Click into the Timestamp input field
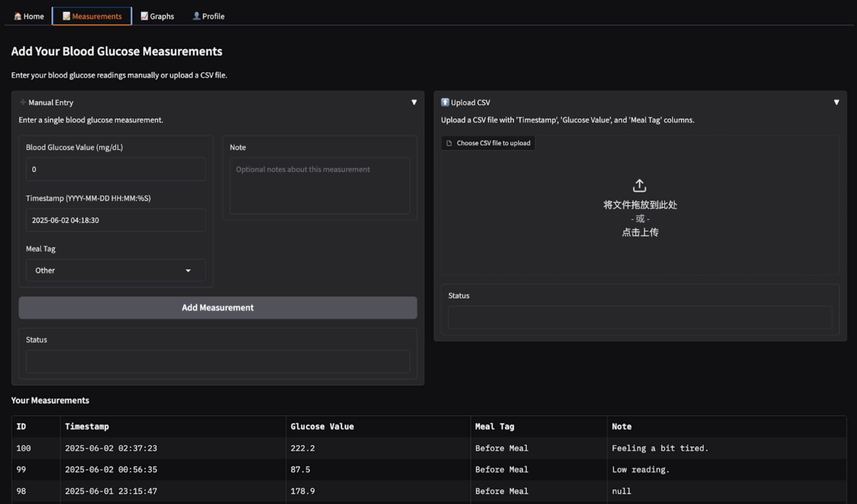The width and height of the screenshot is (857, 504). [x=116, y=220]
